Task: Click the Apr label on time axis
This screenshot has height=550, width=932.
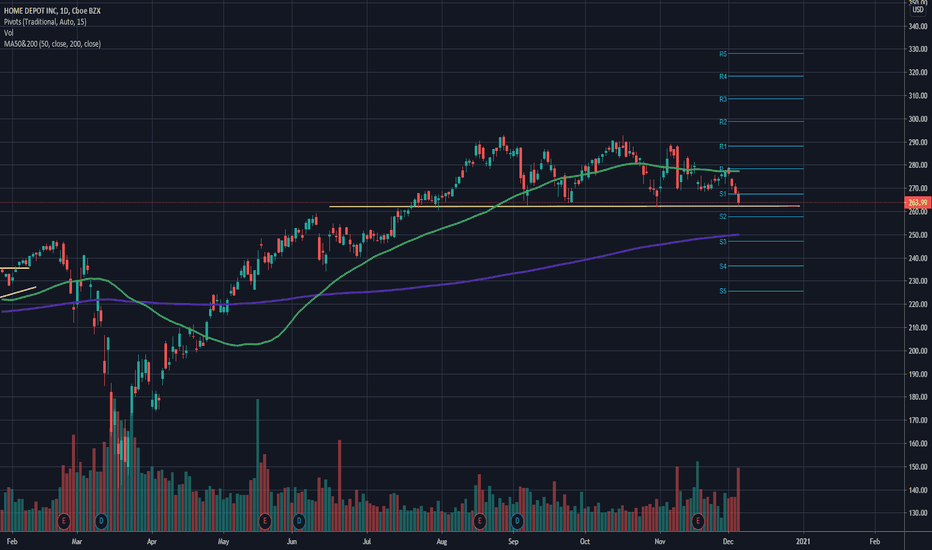Action: coord(152,542)
